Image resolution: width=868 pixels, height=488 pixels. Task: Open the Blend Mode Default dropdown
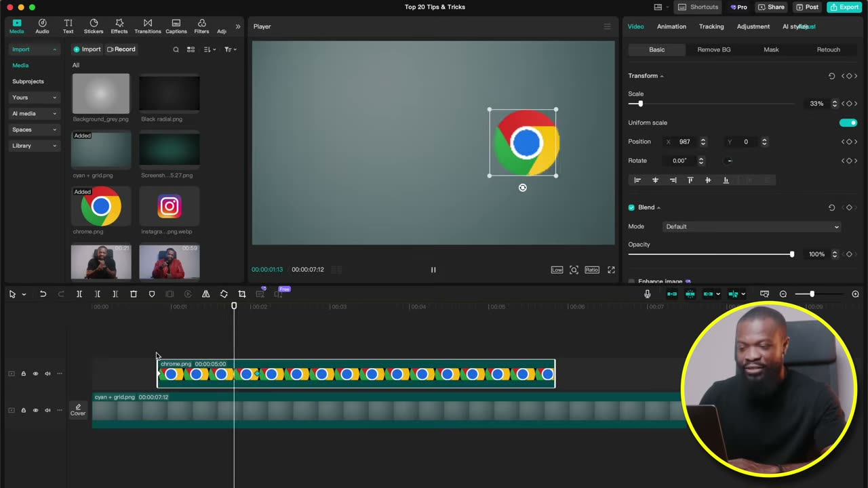[x=751, y=226]
